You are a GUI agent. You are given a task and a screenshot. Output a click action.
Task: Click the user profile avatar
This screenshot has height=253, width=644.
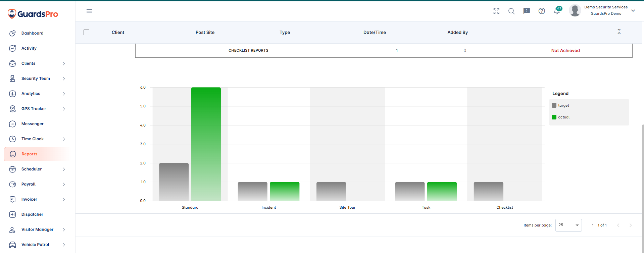pos(575,11)
